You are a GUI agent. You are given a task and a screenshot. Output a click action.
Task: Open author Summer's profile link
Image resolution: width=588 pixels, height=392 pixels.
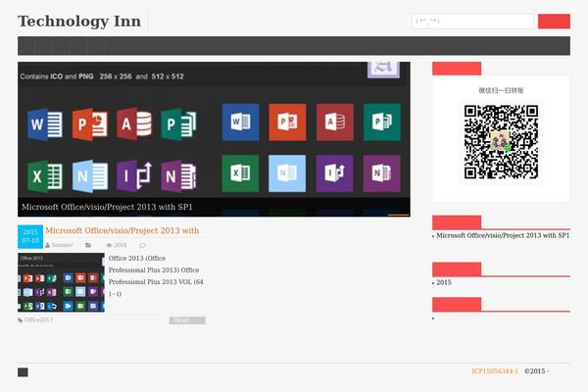click(x=62, y=245)
